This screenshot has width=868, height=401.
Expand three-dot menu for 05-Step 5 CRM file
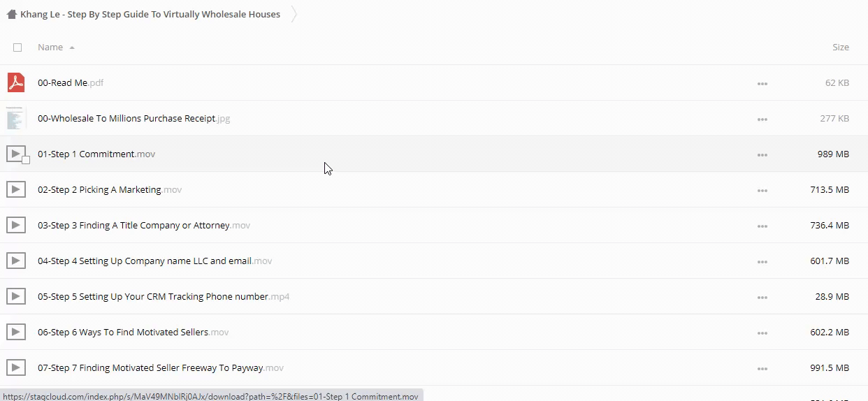(x=762, y=297)
